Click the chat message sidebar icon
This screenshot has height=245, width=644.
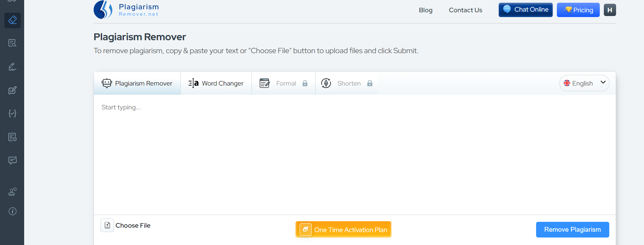13,160
